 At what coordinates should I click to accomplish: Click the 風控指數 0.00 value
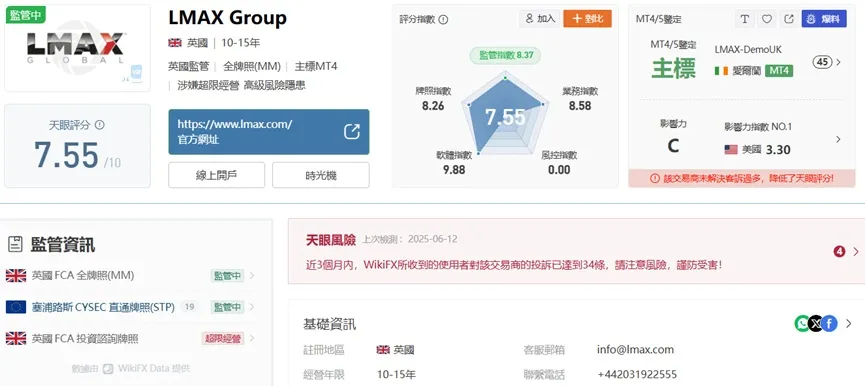click(559, 170)
